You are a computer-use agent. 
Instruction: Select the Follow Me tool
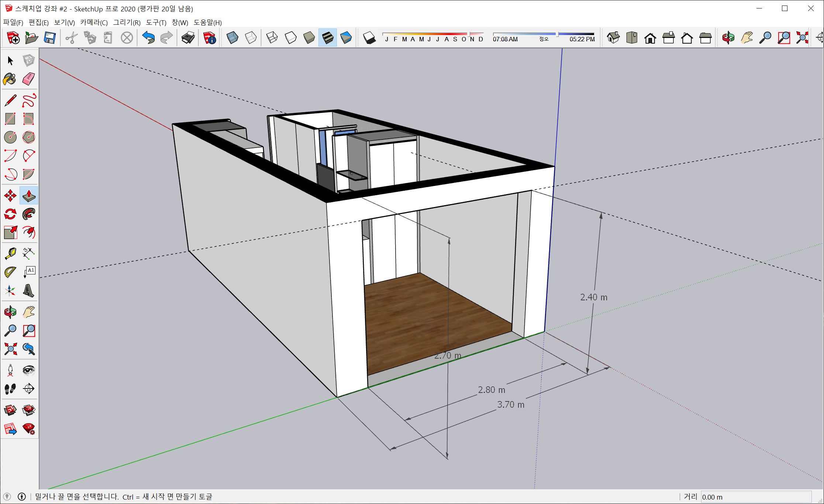click(x=29, y=214)
